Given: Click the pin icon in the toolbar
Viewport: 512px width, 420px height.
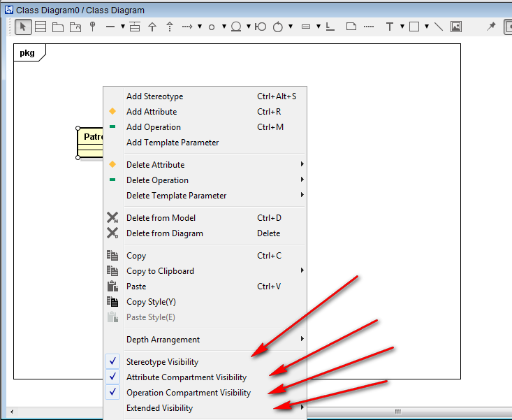Looking at the screenshot, I should [x=491, y=27].
